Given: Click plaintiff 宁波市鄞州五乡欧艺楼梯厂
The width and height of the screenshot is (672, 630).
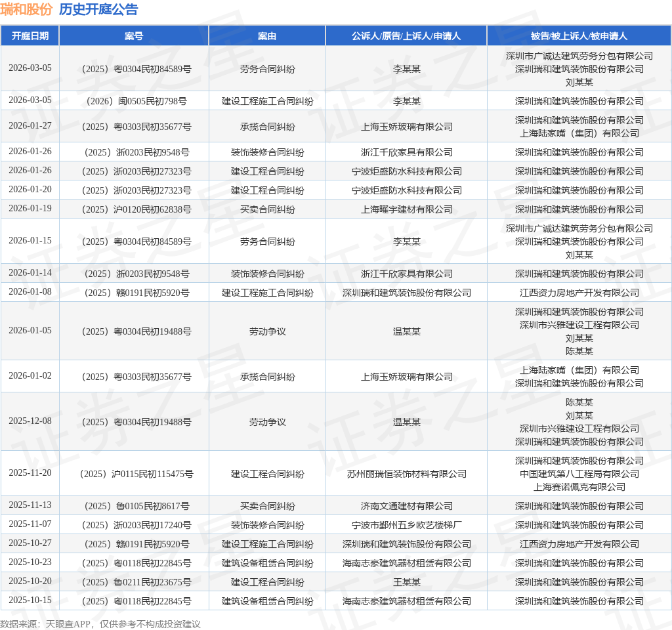Looking at the screenshot, I should (406, 525).
